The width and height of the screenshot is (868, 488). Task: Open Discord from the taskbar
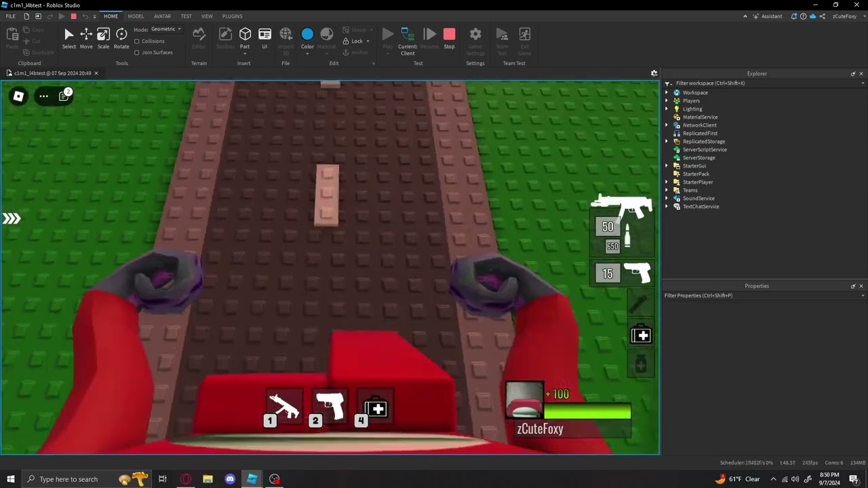(x=230, y=479)
